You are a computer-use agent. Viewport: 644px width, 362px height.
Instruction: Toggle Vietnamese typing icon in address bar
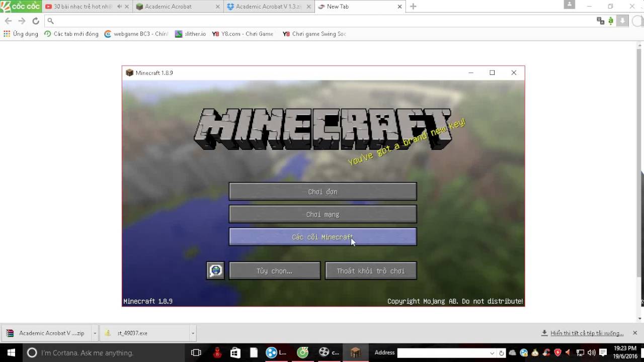[611, 21]
